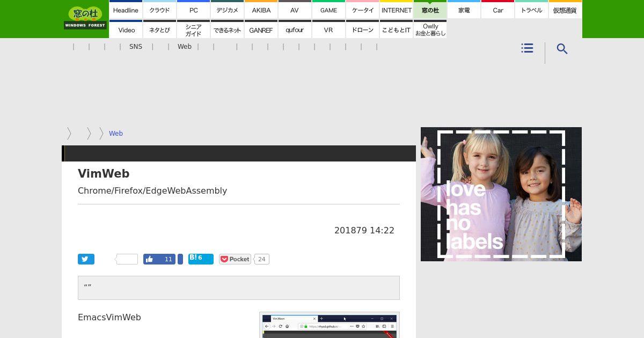Go to the ネタとぴ tab
Image resolution: width=644 pixels, height=338 pixels.
point(159,30)
